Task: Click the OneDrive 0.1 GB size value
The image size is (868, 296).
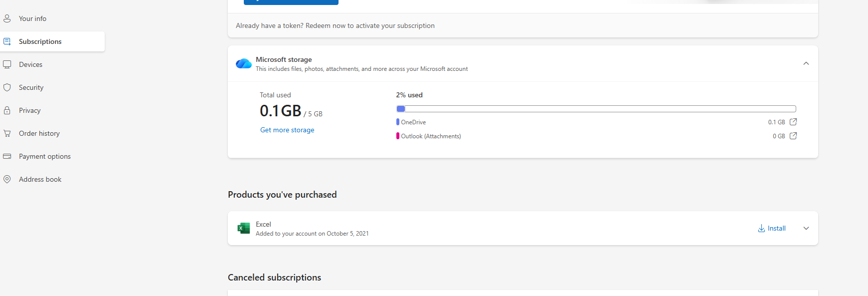Action: [776, 122]
